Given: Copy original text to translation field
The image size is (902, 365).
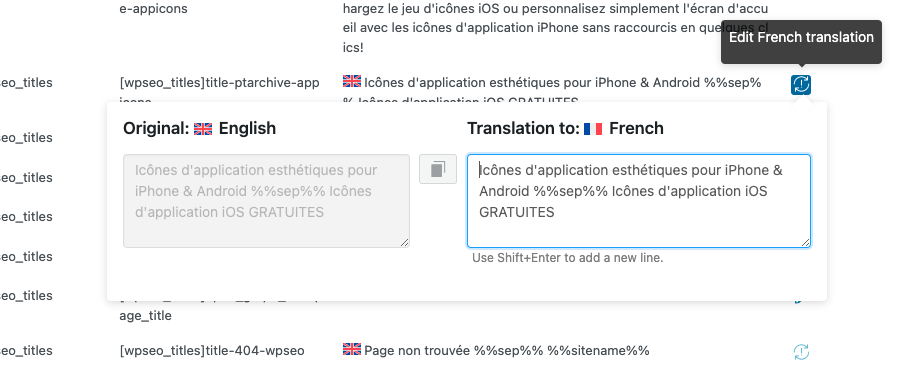Looking at the screenshot, I should pyautogui.click(x=438, y=169).
